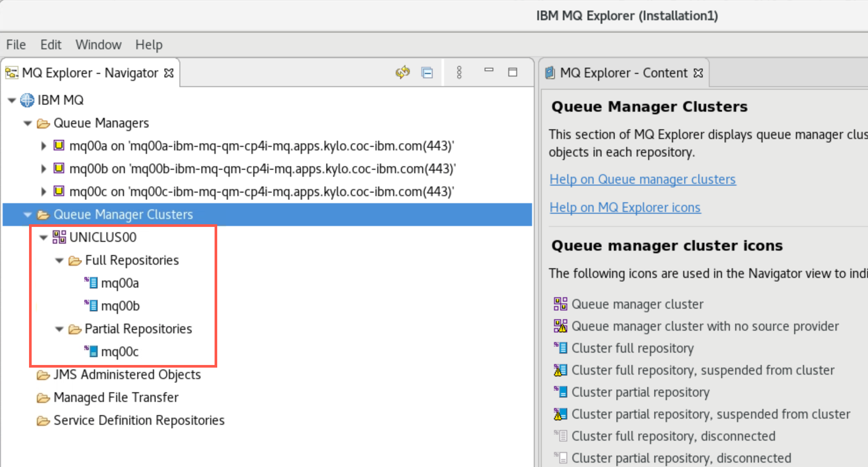
Task: Switch to MQ Explorer - Content tab
Action: (x=623, y=73)
